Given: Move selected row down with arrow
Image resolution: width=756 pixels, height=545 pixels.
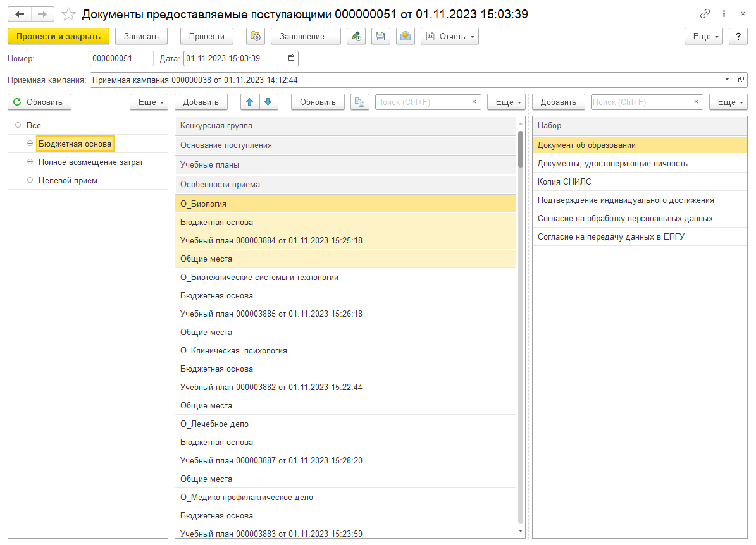Looking at the screenshot, I should (268, 102).
